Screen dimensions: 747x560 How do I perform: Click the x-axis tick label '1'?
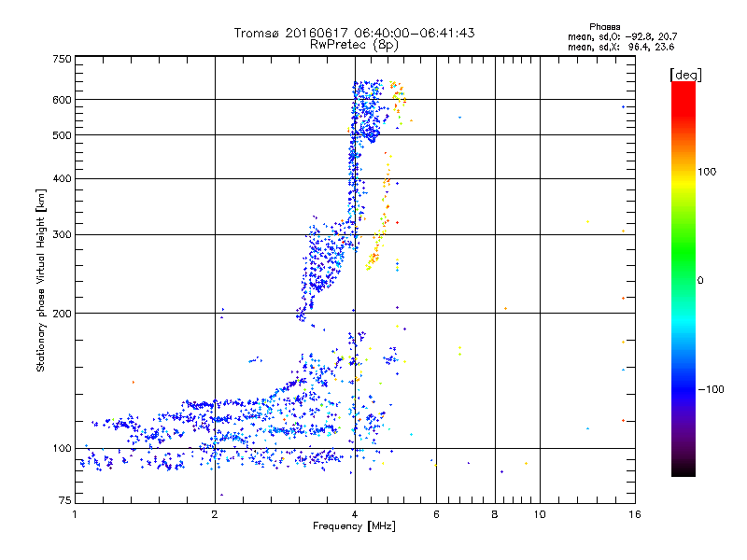(x=75, y=514)
